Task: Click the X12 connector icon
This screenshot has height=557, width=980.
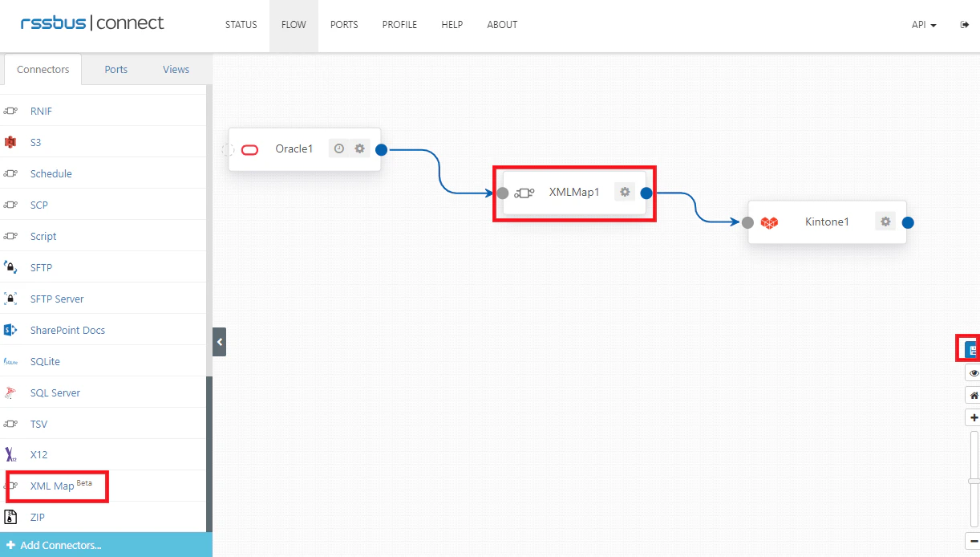Action: [10, 455]
